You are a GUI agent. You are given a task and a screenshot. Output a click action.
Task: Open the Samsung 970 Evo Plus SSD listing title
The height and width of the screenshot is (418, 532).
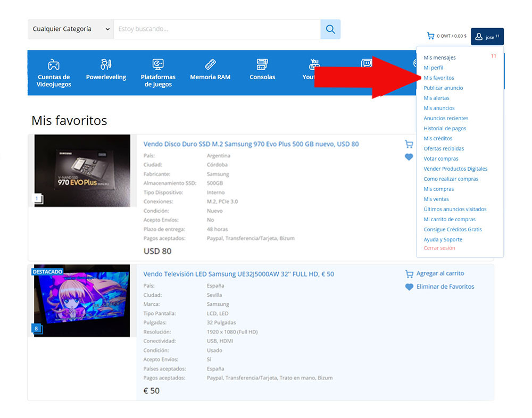pos(251,144)
